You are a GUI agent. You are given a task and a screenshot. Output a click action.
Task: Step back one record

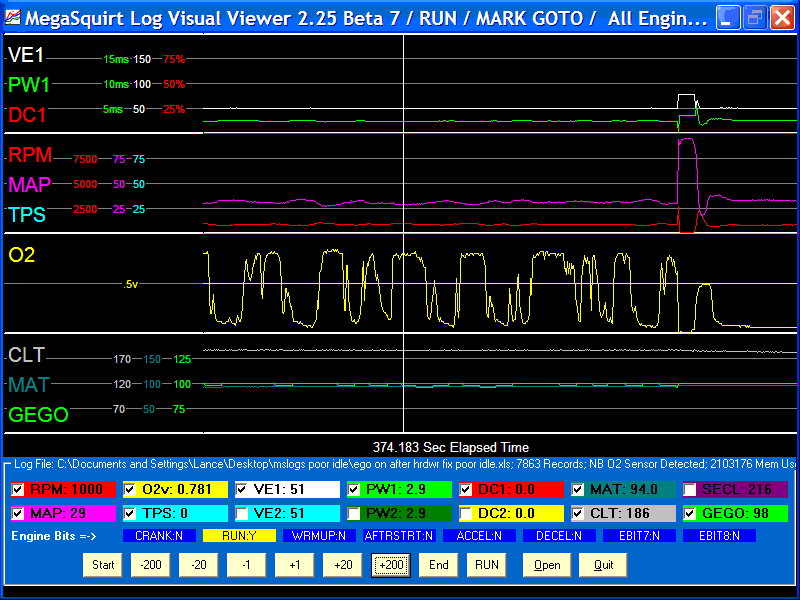pos(247,565)
